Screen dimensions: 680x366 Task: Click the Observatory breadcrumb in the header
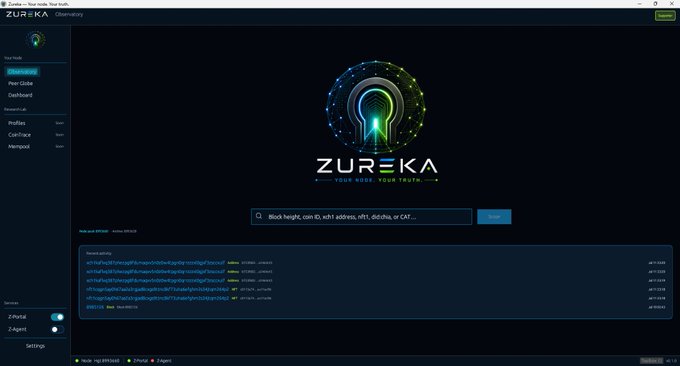[x=69, y=14]
